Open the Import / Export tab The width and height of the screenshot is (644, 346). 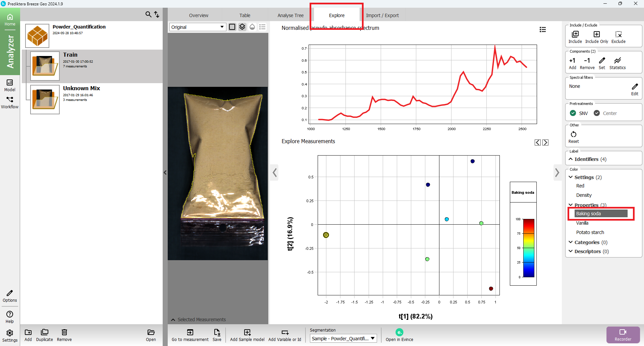point(382,15)
